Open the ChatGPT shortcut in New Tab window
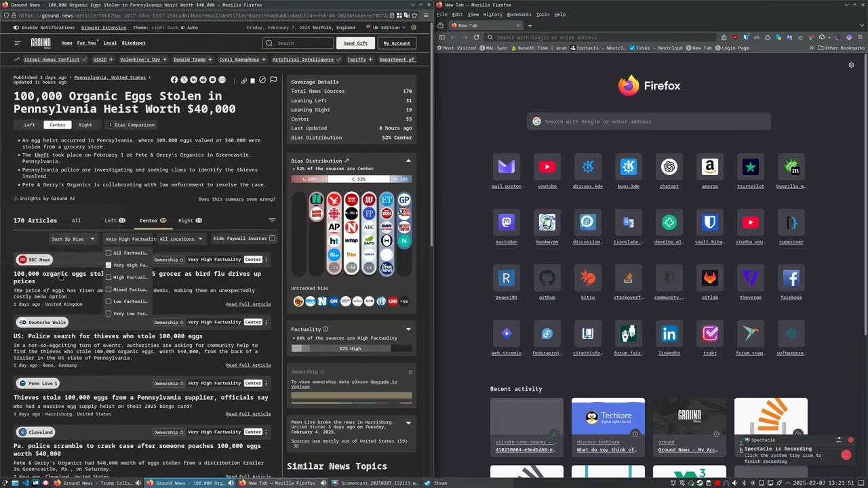This screenshot has width=868, height=488. [669, 167]
